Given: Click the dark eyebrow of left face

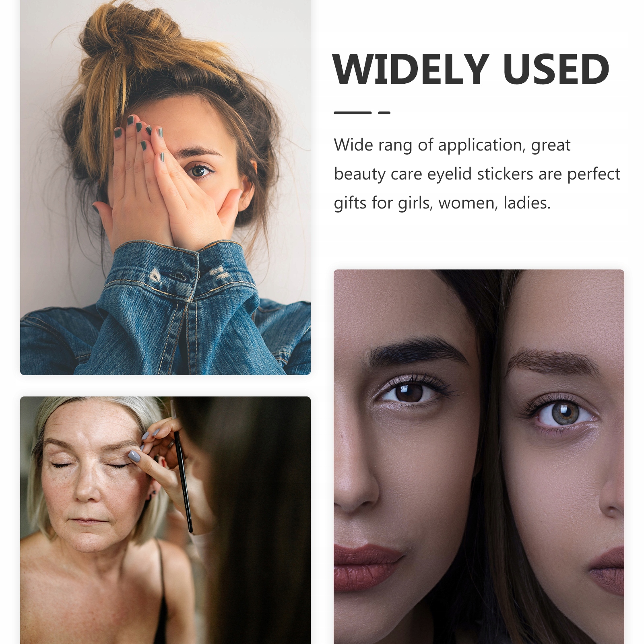Looking at the screenshot, I should coord(419,349).
